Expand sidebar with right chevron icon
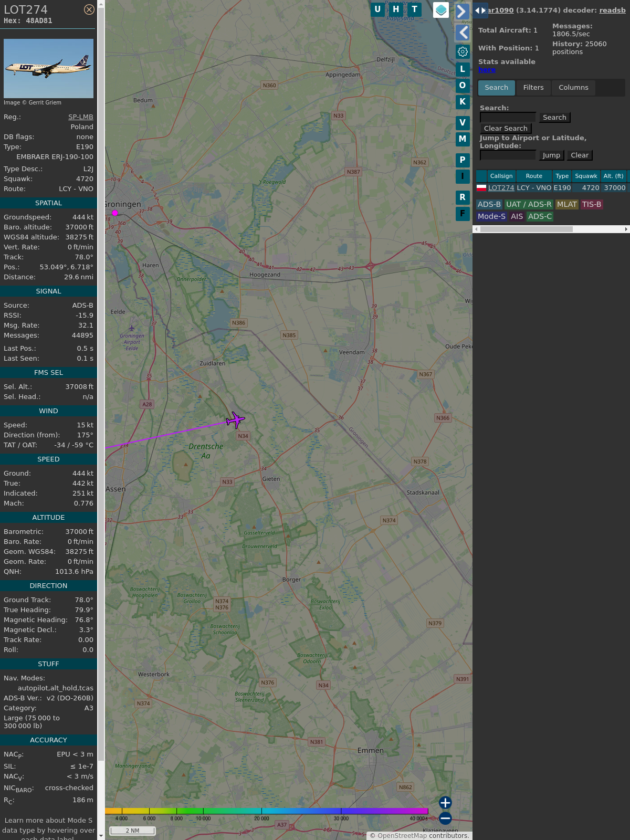Image resolution: width=630 pixels, height=840 pixels. [462, 11]
